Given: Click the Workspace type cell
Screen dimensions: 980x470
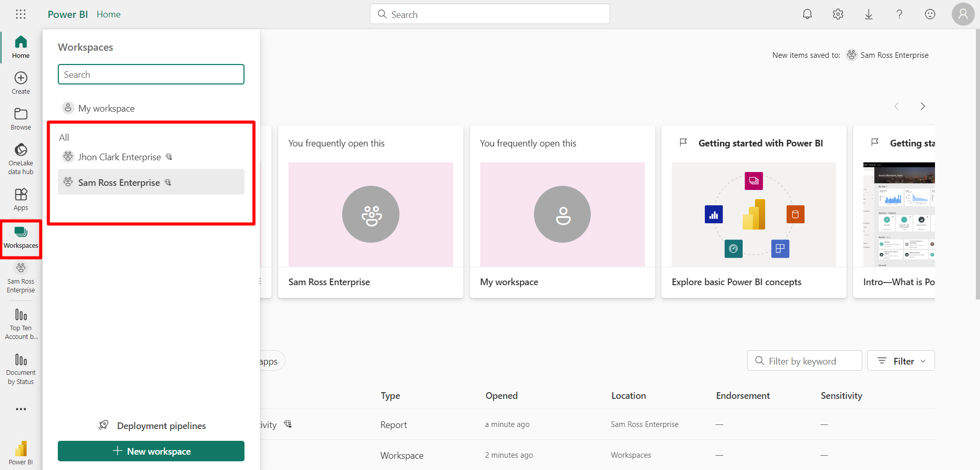Looking at the screenshot, I should [402, 455].
